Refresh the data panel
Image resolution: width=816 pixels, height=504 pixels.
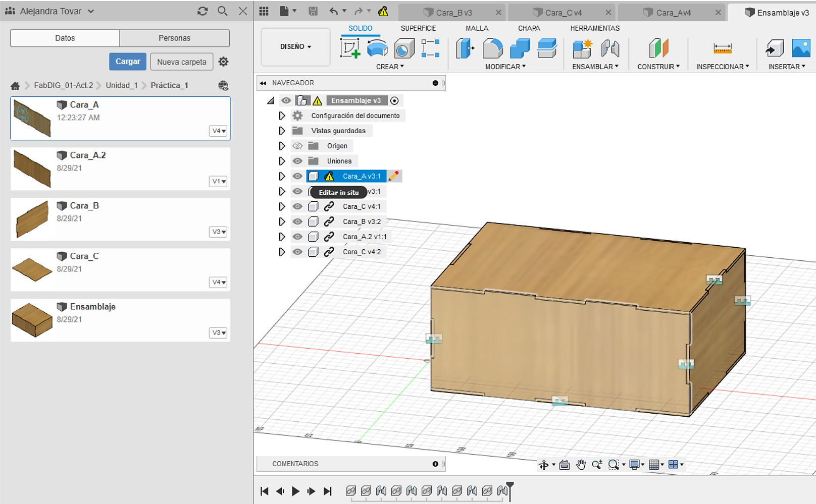[202, 11]
